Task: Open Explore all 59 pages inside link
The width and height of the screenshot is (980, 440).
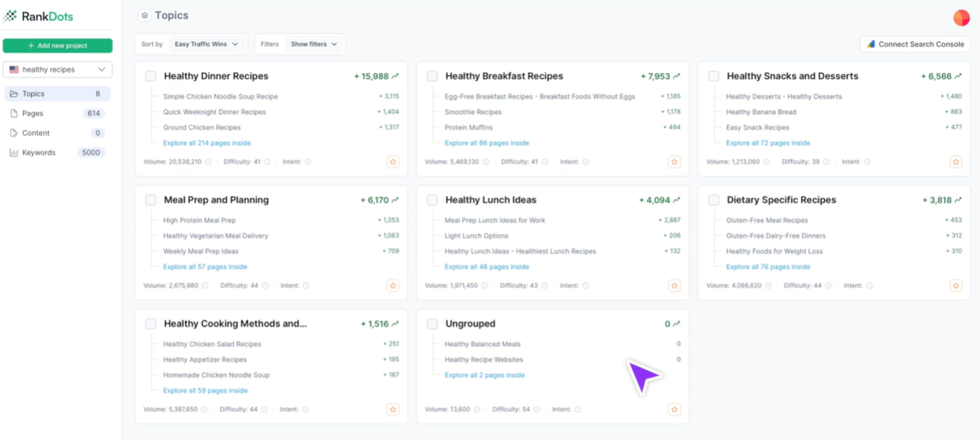Action: [x=206, y=390]
